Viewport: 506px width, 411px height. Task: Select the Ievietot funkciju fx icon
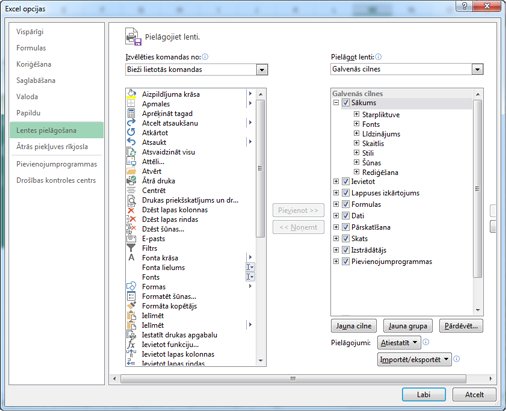click(x=131, y=344)
